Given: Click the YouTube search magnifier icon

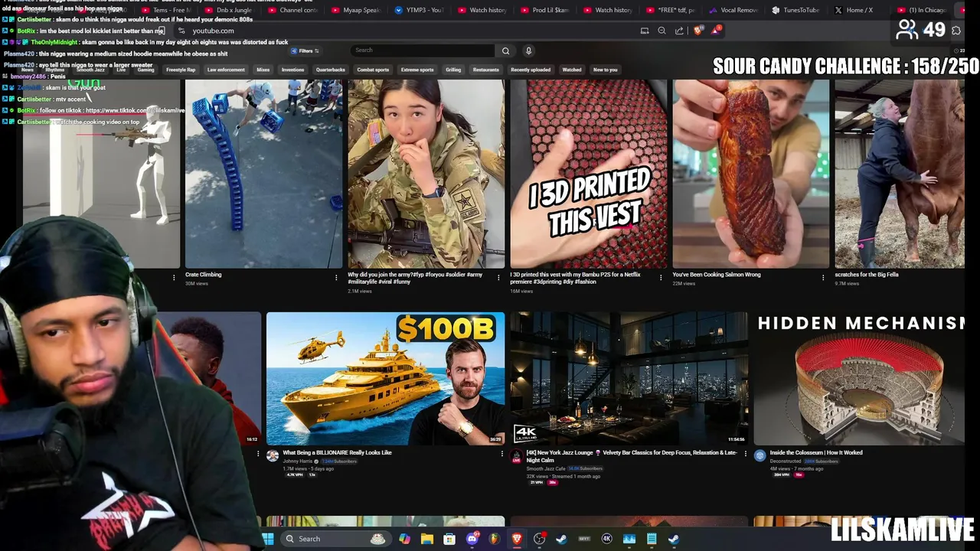Looking at the screenshot, I should 505,51.
